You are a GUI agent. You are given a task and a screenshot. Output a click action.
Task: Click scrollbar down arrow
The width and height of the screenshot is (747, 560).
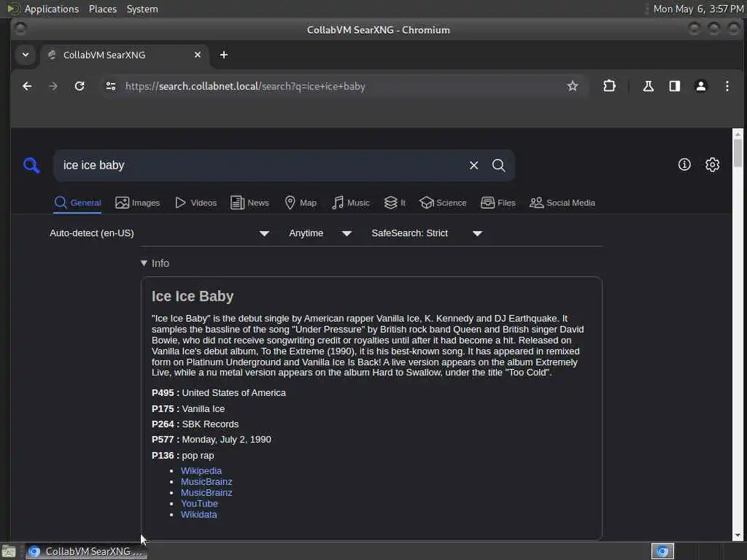[x=738, y=535]
